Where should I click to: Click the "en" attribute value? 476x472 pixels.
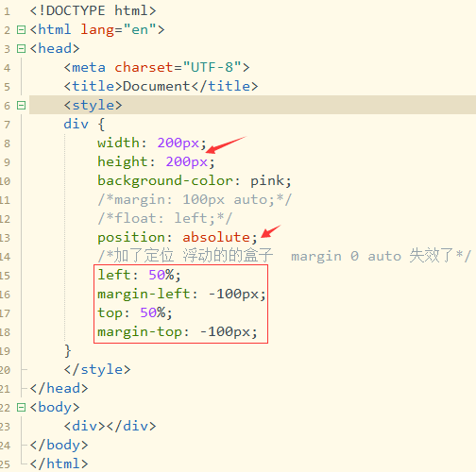tap(140, 30)
